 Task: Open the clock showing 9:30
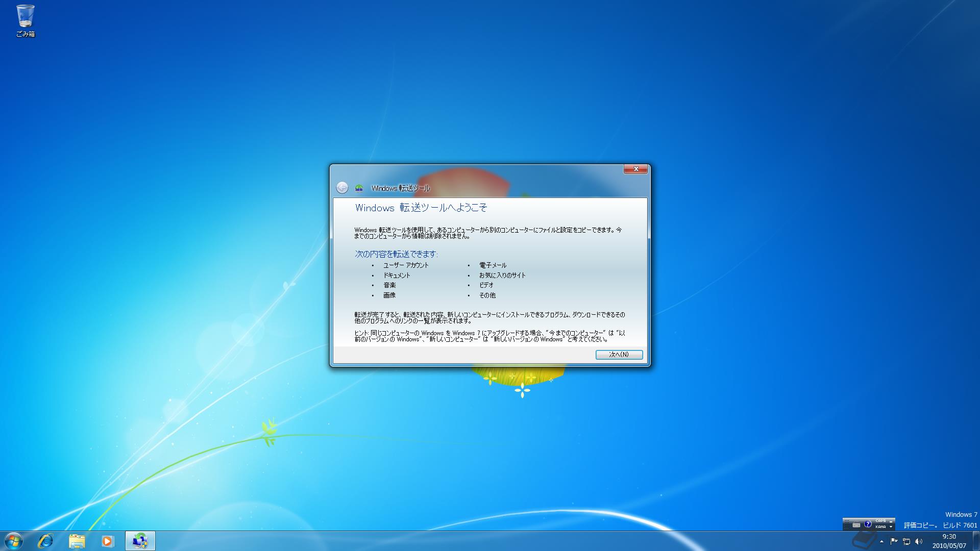click(x=949, y=541)
